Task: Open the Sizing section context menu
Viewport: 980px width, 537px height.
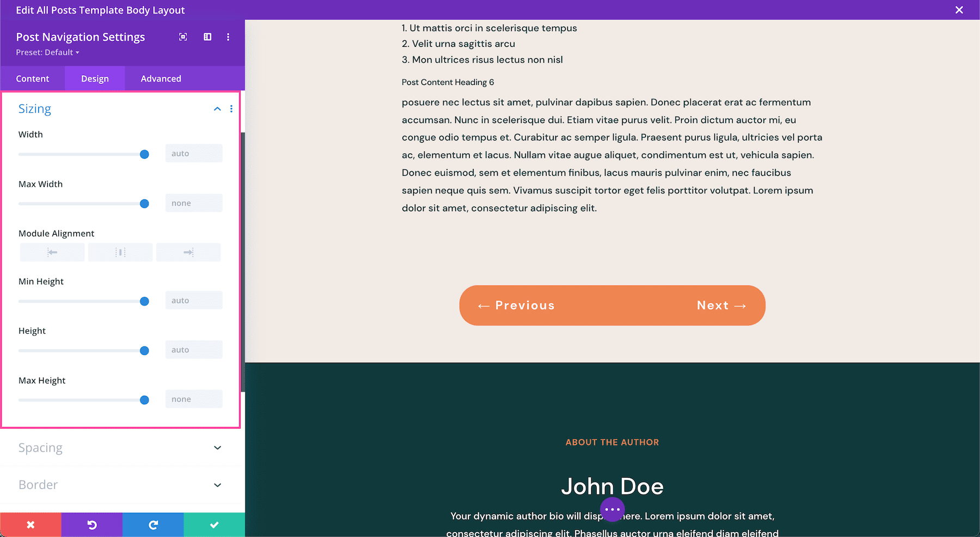Action: pyautogui.click(x=231, y=108)
